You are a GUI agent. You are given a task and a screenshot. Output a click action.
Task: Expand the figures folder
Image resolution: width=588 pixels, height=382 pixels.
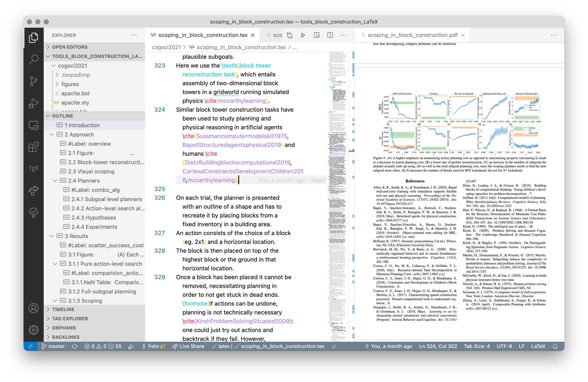click(70, 84)
